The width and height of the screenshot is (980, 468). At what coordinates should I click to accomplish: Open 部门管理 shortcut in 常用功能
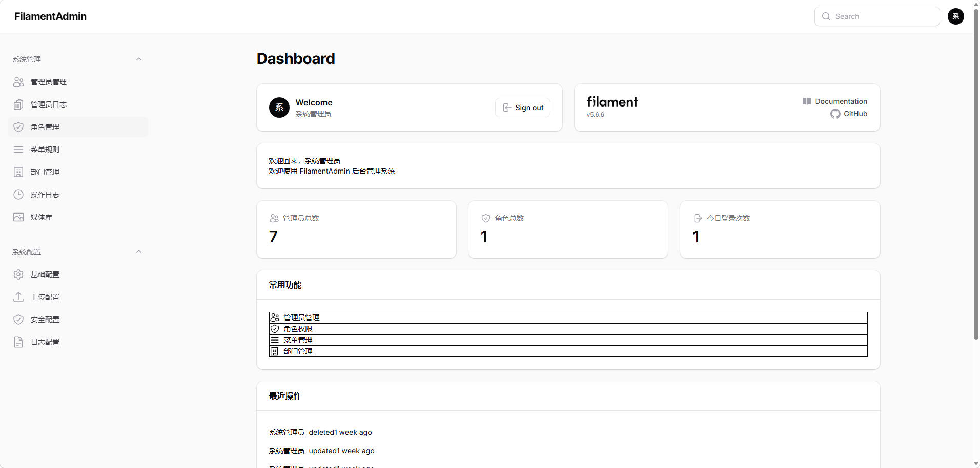pos(568,351)
